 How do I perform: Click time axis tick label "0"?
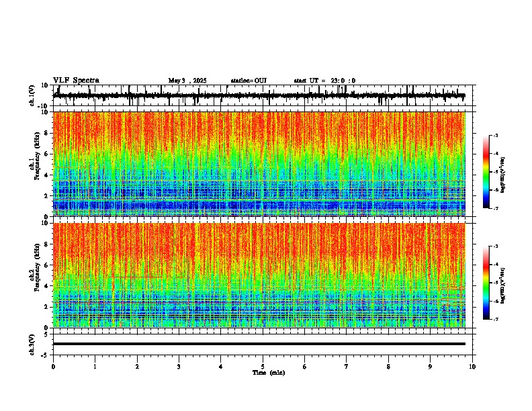pos(53,367)
